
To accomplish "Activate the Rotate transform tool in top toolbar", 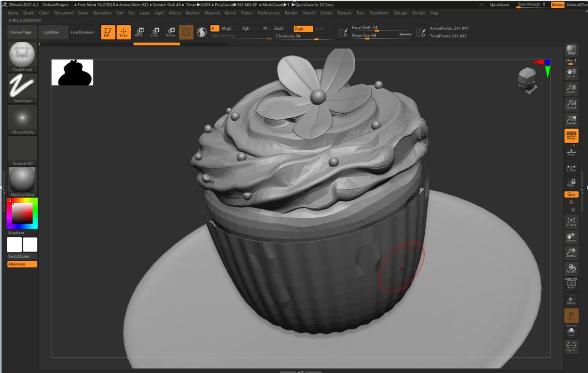I will (171, 32).
